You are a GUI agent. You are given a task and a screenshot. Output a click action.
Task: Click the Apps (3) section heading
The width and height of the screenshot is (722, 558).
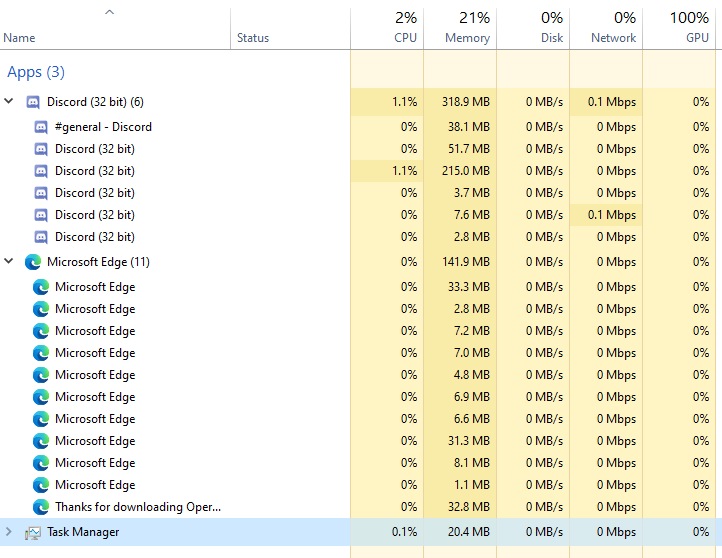(x=36, y=72)
